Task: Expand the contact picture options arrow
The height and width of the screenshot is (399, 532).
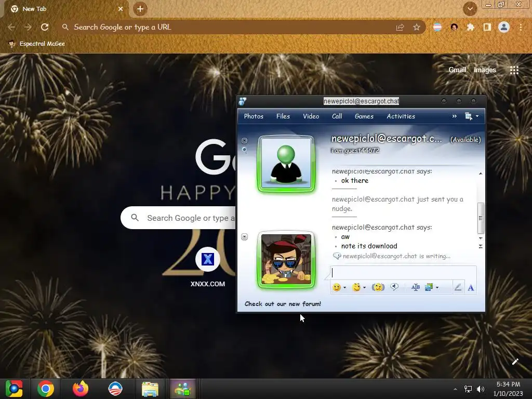Action: tap(244, 140)
